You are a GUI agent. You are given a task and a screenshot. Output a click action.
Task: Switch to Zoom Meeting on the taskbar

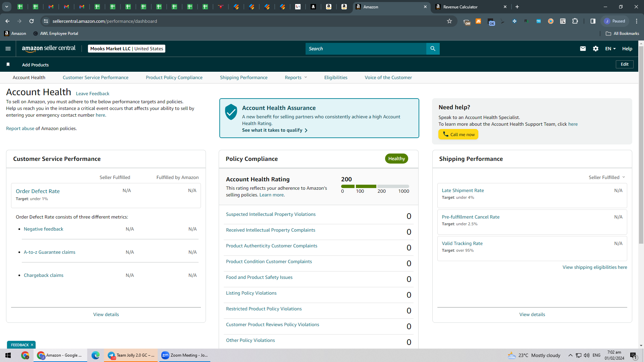184,355
